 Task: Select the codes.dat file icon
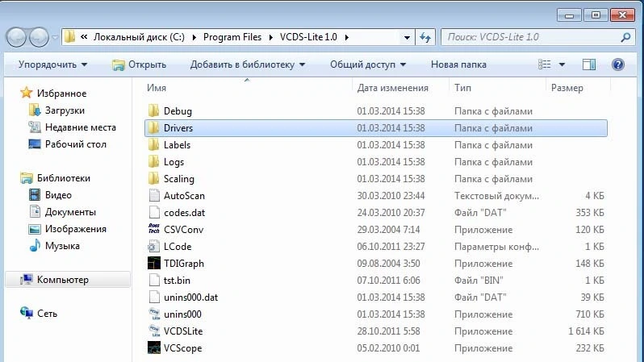pyautogui.click(x=154, y=212)
